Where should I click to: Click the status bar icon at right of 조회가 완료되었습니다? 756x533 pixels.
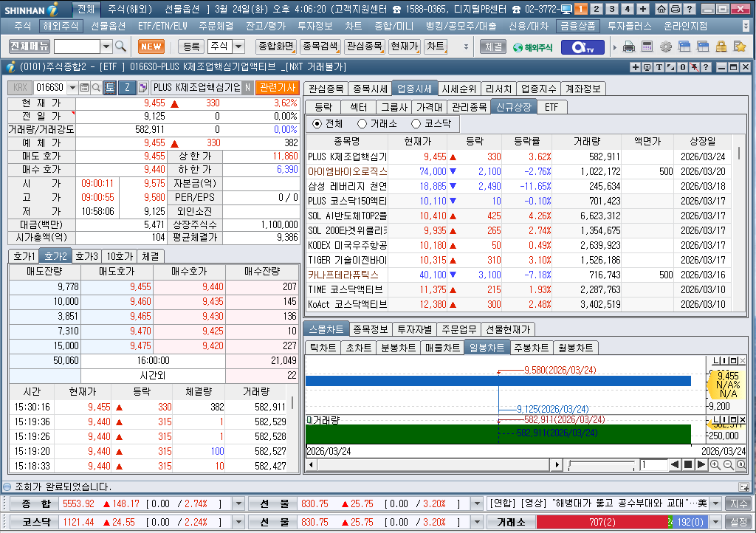click(743, 486)
